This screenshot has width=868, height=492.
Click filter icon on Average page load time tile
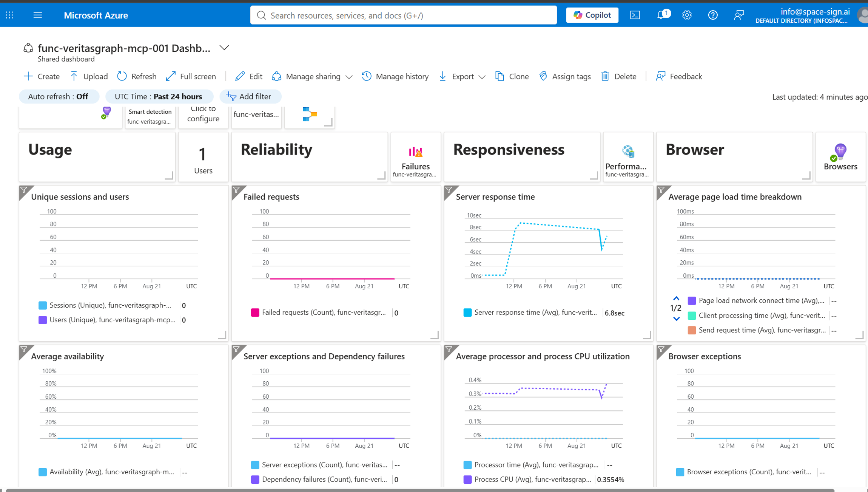(661, 190)
